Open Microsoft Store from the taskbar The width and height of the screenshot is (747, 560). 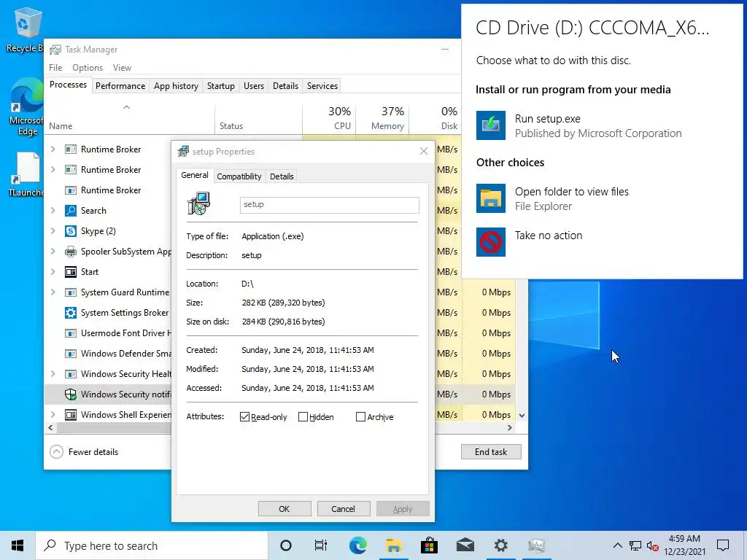coord(429,545)
